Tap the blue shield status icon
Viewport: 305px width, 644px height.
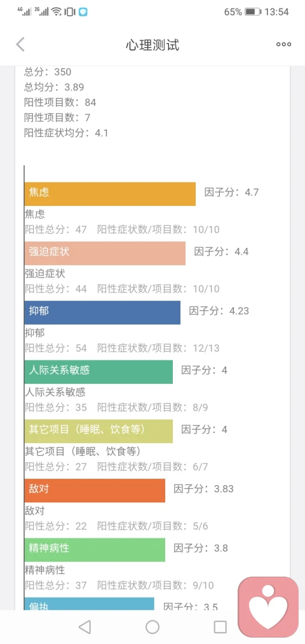click(x=83, y=12)
